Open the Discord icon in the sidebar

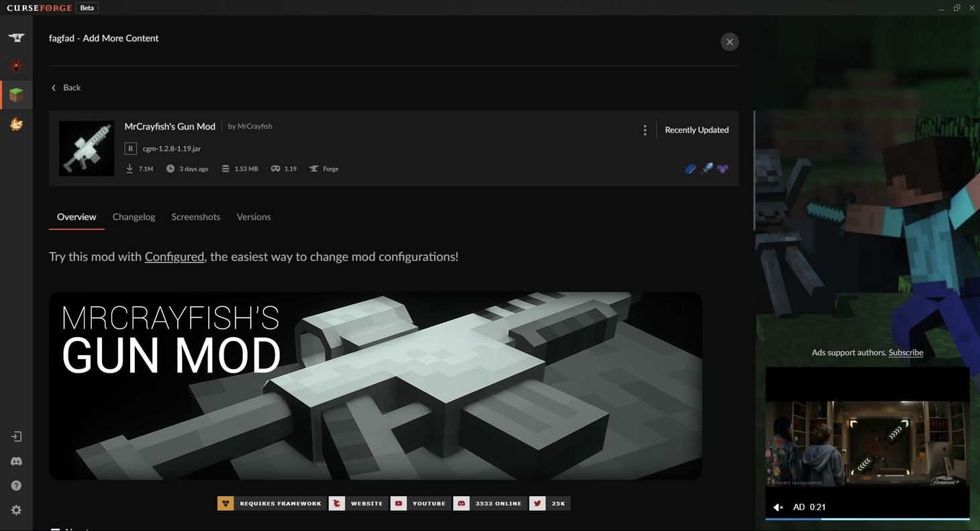[x=16, y=461]
